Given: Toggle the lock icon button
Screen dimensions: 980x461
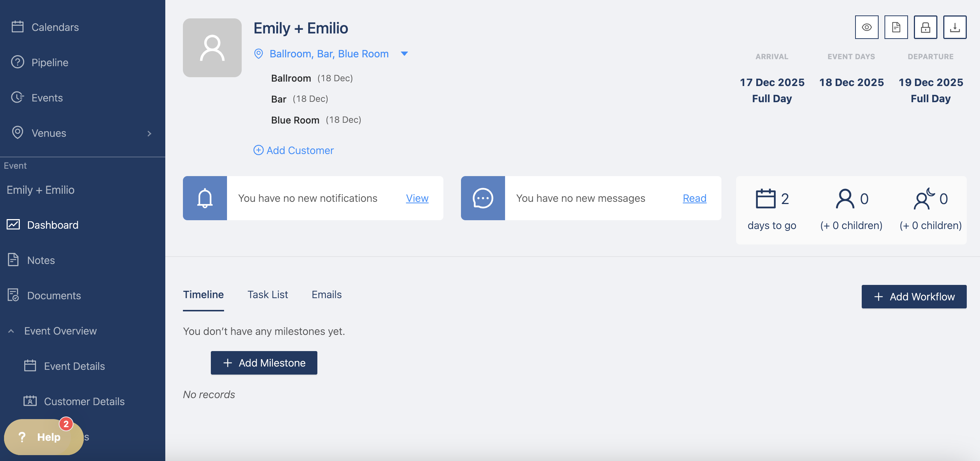Looking at the screenshot, I should (x=925, y=28).
